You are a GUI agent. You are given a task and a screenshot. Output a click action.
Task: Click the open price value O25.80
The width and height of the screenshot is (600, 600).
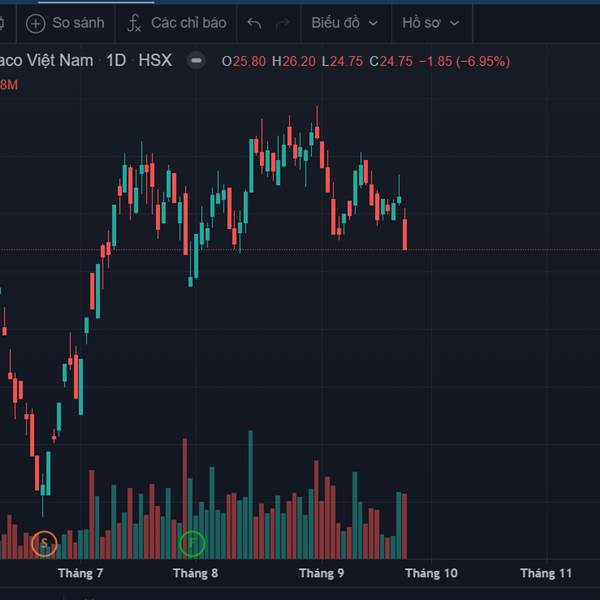coord(244,62)
